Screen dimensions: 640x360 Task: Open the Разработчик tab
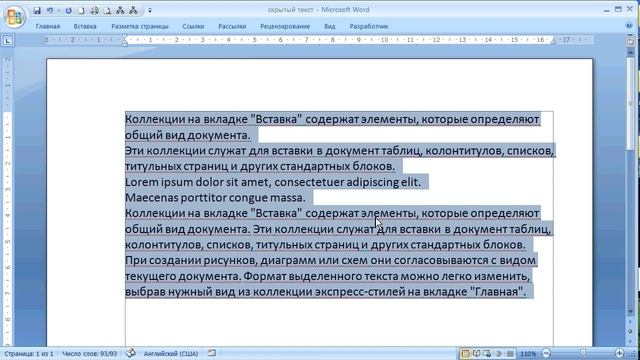(369, 26)
